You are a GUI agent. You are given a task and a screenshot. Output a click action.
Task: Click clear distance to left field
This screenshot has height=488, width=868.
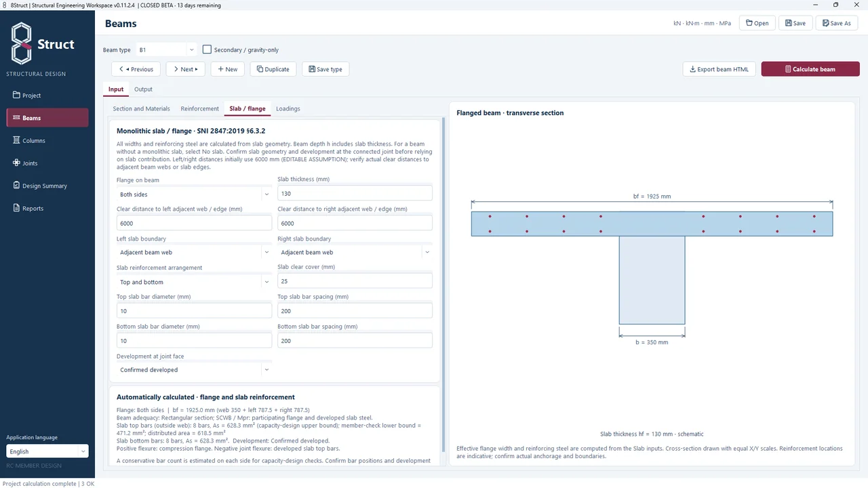194,223
